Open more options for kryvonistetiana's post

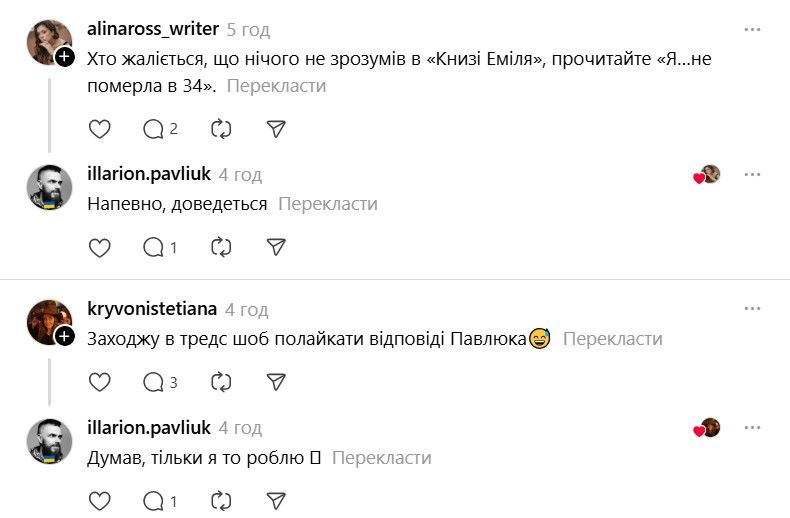pyautogui.click(x=752, y=310)
